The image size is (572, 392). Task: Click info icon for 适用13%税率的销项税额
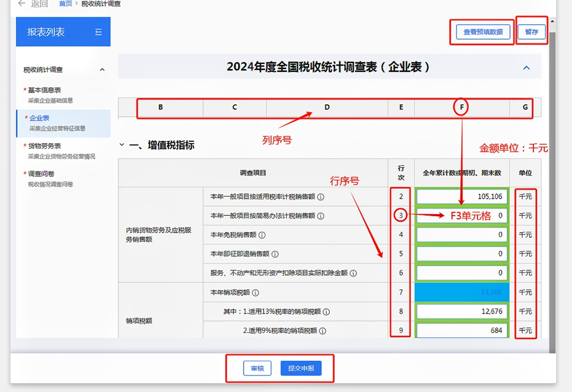tap(326, 312)
